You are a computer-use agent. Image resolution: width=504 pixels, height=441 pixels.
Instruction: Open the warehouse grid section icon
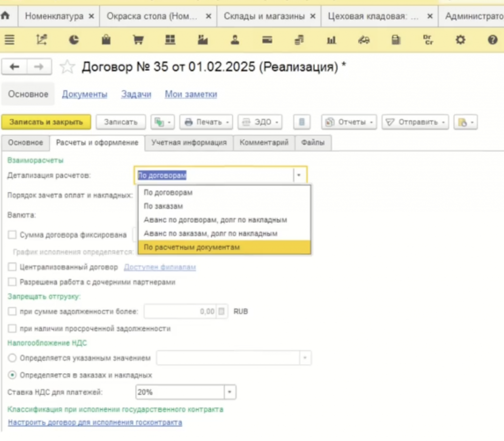point(170,40)
